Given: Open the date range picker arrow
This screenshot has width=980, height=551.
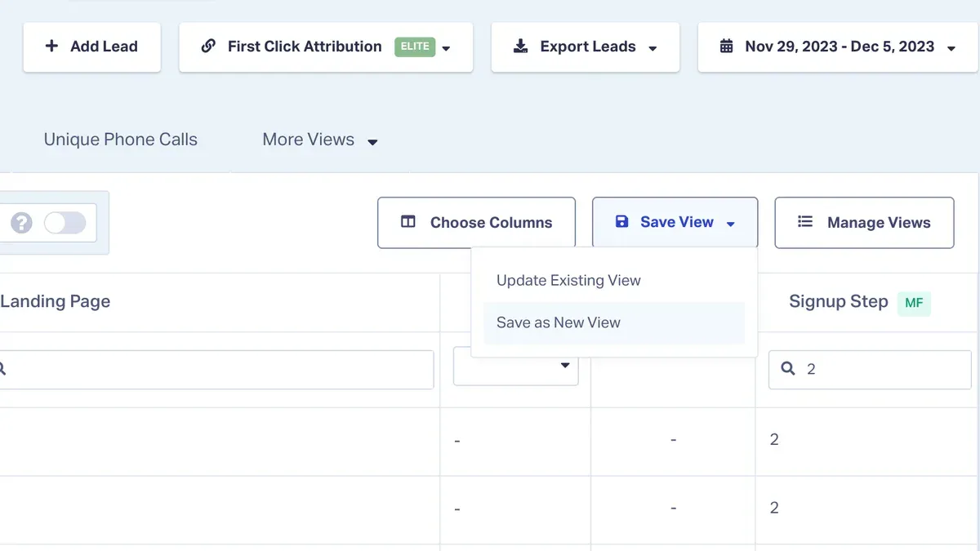Looking at the screenshot, I should coord(951,48).
